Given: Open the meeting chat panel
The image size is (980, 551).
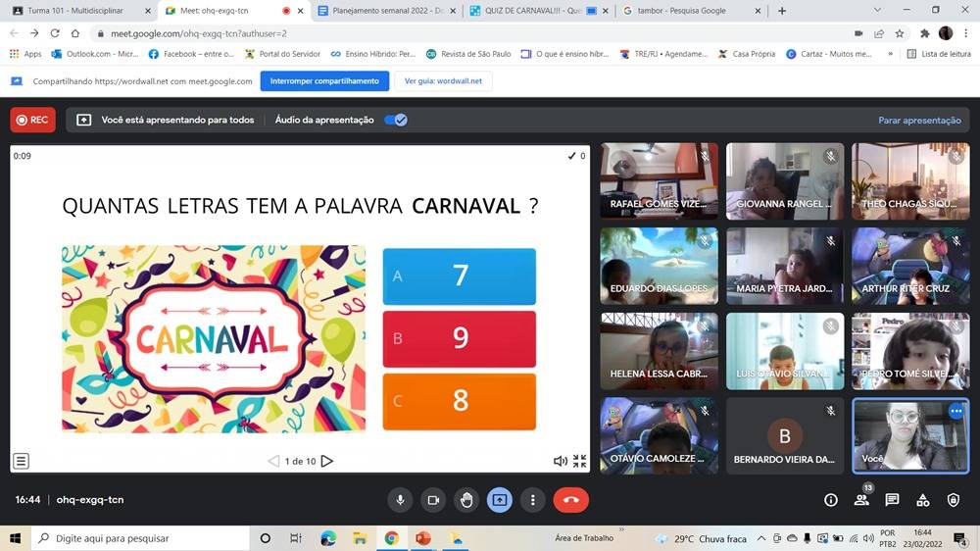Looking at the screenshot, I should [892, 500].
